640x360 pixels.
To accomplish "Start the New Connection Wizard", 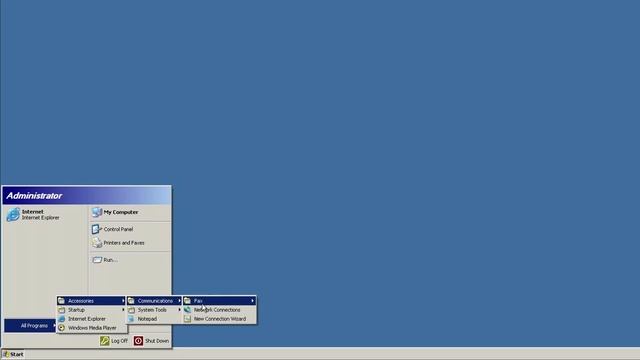I will [x=220, y=319].
